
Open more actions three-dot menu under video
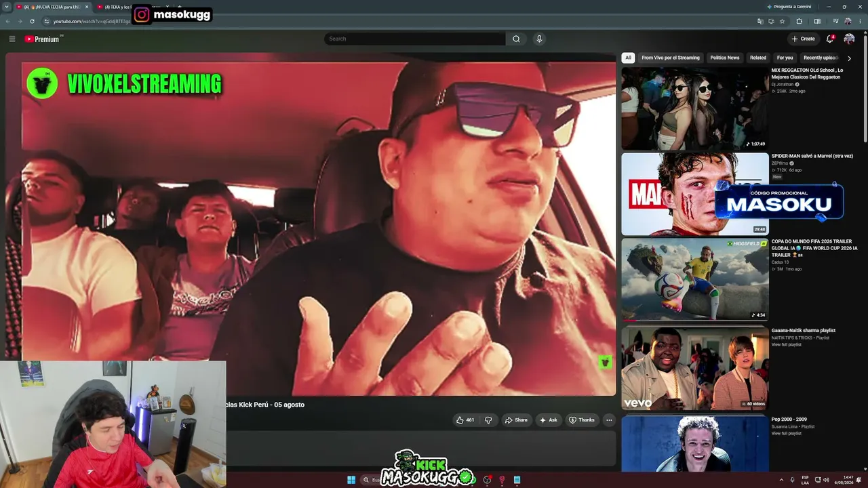(x=609, y=420)
